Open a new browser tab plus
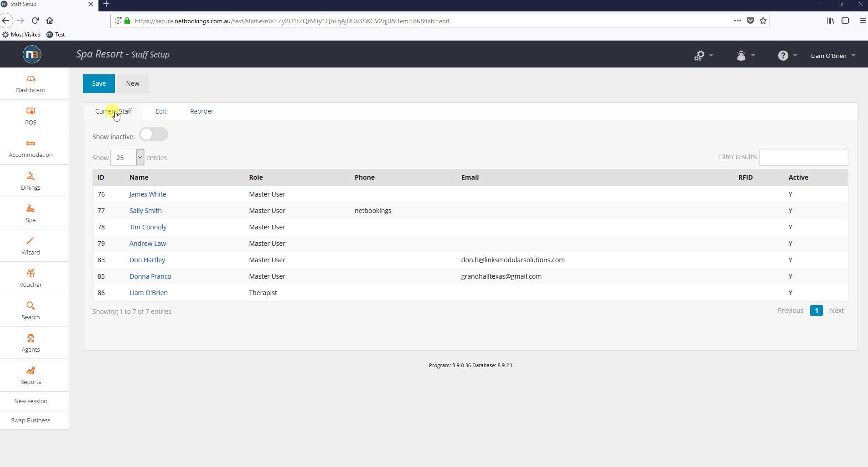This screenshot has width=868, height=467. 106,4
